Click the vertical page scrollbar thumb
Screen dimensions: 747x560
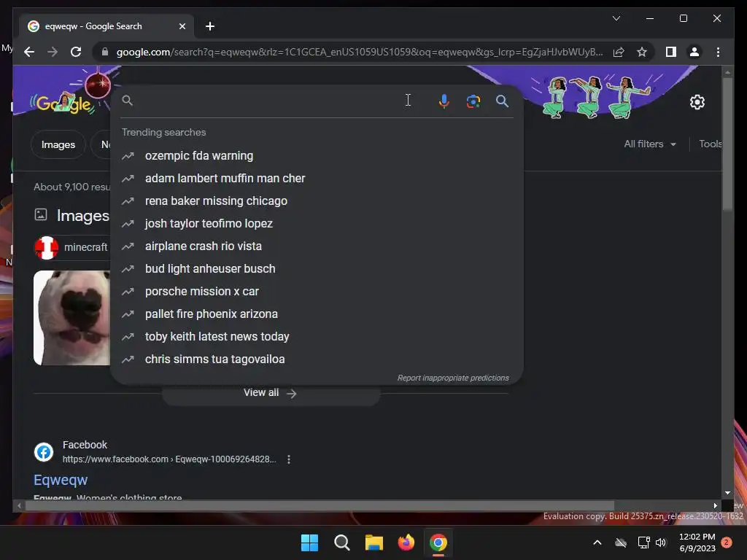[x=727, y=143]
